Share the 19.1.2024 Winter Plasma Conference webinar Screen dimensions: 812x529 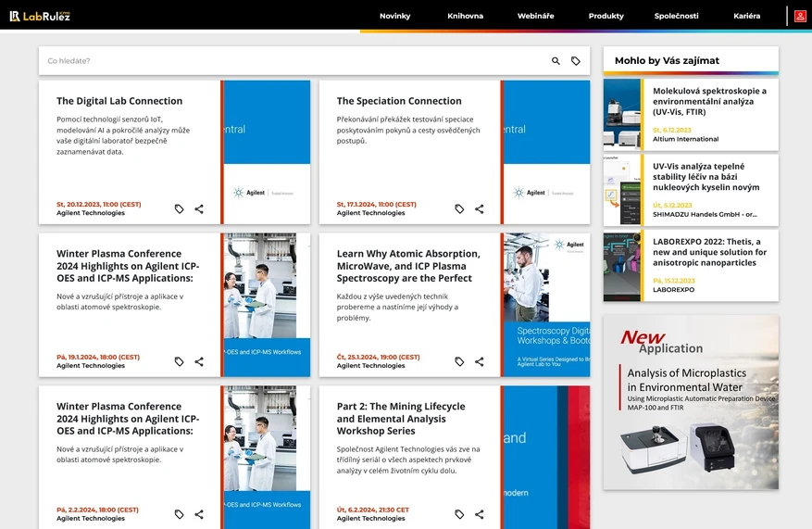(x=199, y=361)
